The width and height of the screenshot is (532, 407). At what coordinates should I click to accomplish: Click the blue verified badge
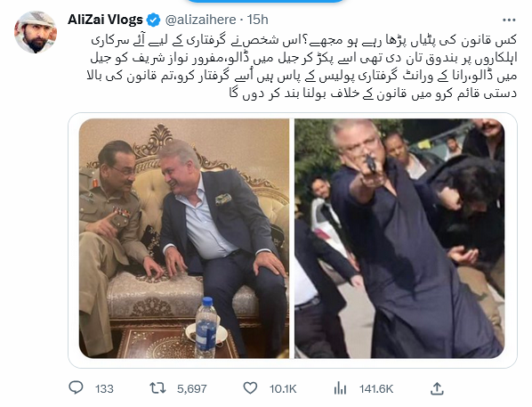(153, 20)
